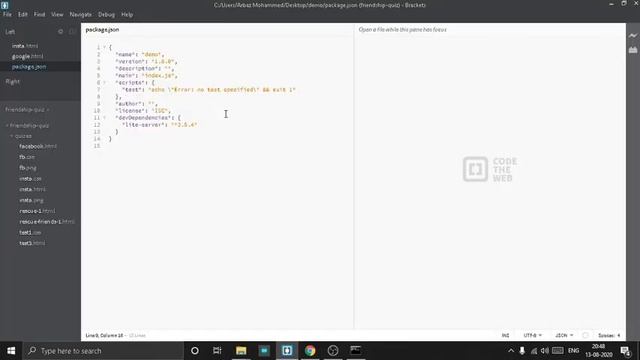Open the OBS Studio taskbar icon
The image size is (640, 360).
tap(333, 351)
